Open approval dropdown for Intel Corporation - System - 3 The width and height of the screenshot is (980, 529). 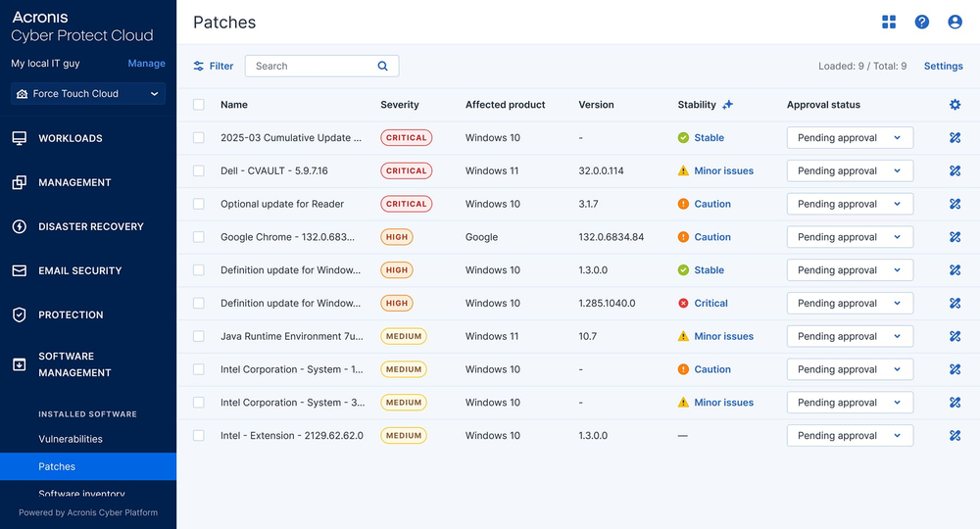[850, 403]
